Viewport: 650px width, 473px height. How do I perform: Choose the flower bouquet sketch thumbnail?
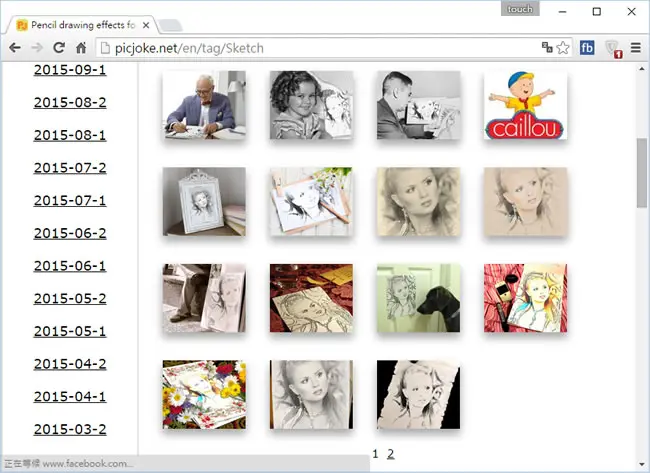point(204,394)
